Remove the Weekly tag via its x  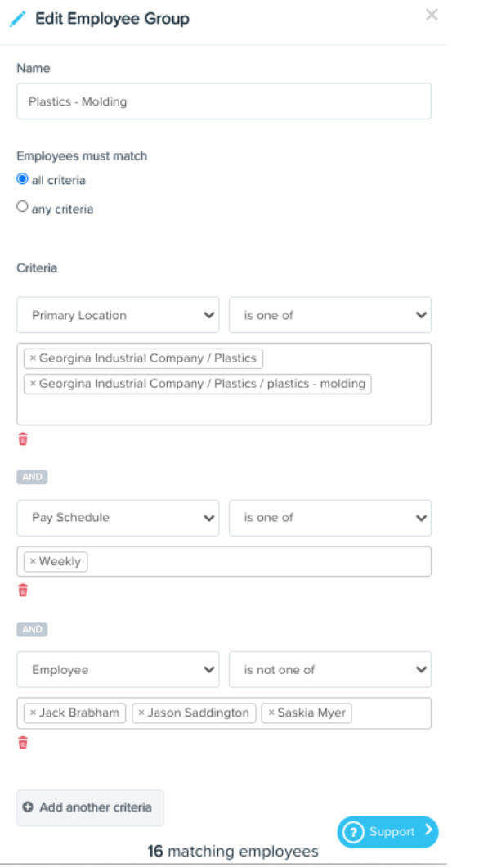pos(33,561)
